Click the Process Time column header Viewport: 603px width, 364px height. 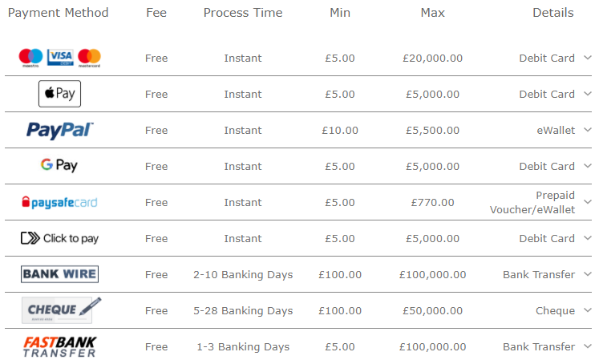[x=243, y=13]
